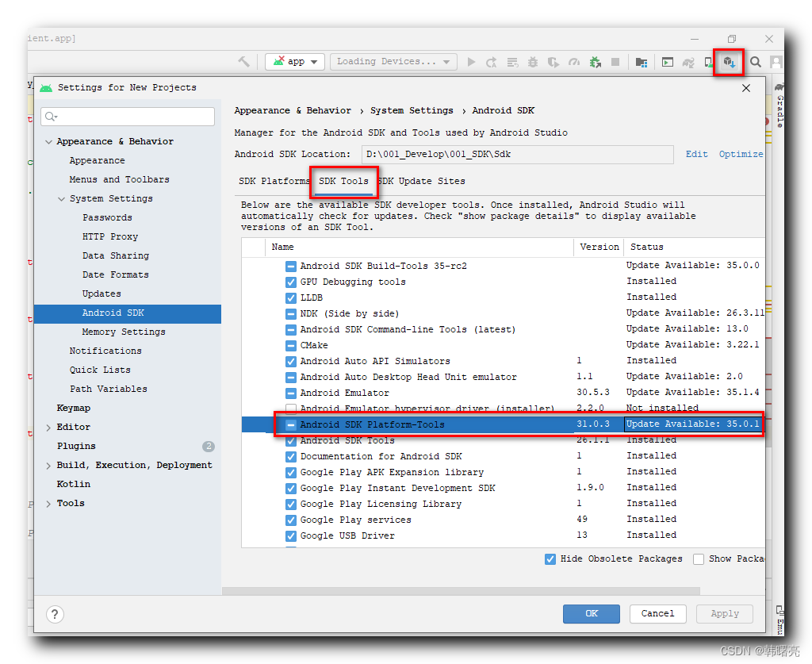Toggle Android SDK Build-Tools 35-rc2 checkbox
Screen dimensions: 812x664
(x=291, y=267)
